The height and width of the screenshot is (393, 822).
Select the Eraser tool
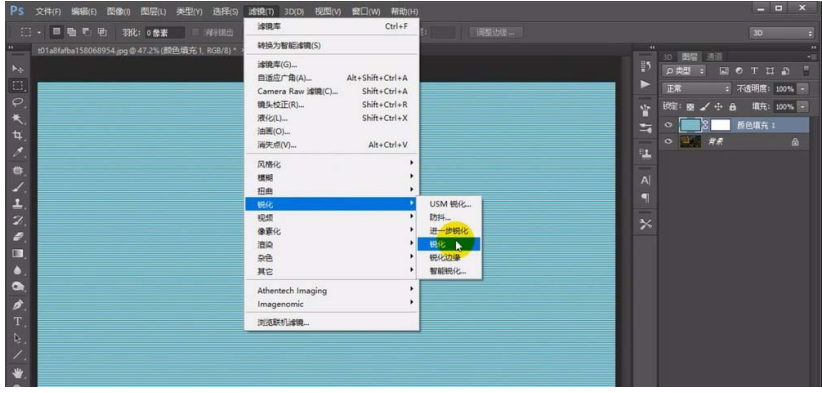(18, 237)
